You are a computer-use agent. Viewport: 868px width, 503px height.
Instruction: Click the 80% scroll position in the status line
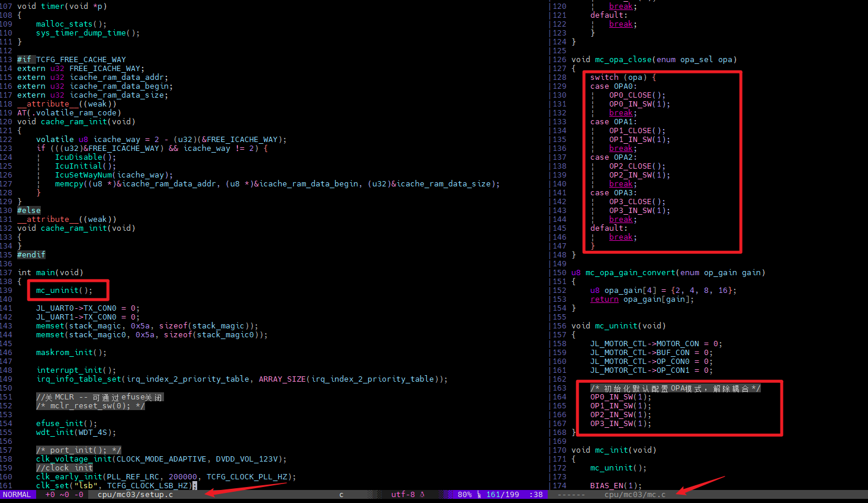(465, 495)
